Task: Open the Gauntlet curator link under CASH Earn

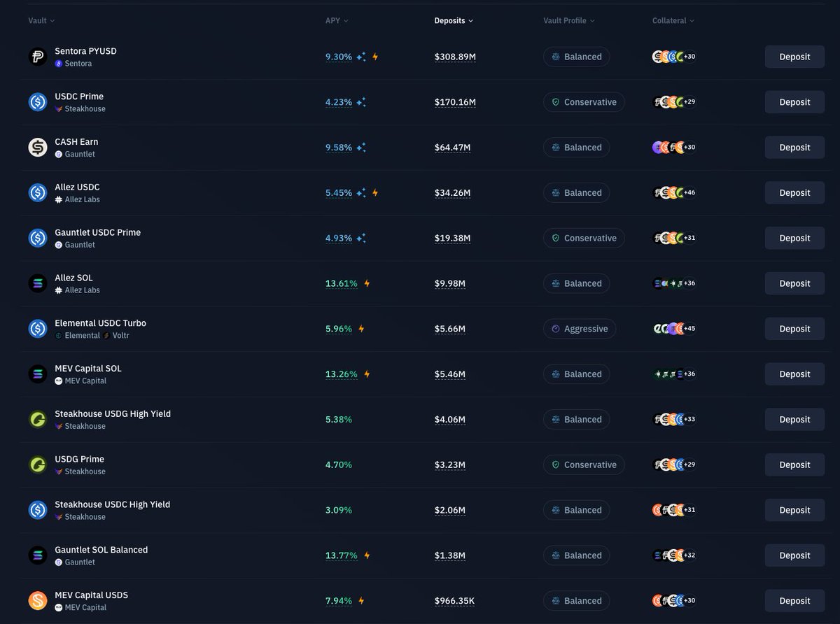Action: tap(75, 155)
